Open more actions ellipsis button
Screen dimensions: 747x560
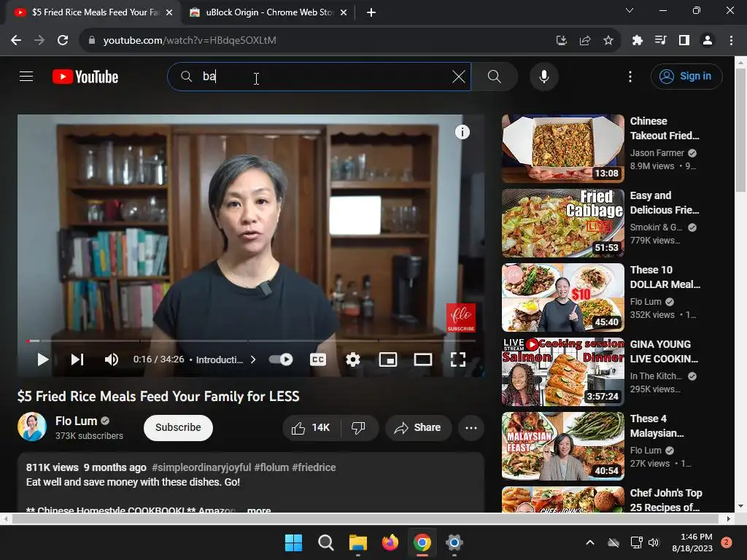pyautogui.click(x=471, y=427)
